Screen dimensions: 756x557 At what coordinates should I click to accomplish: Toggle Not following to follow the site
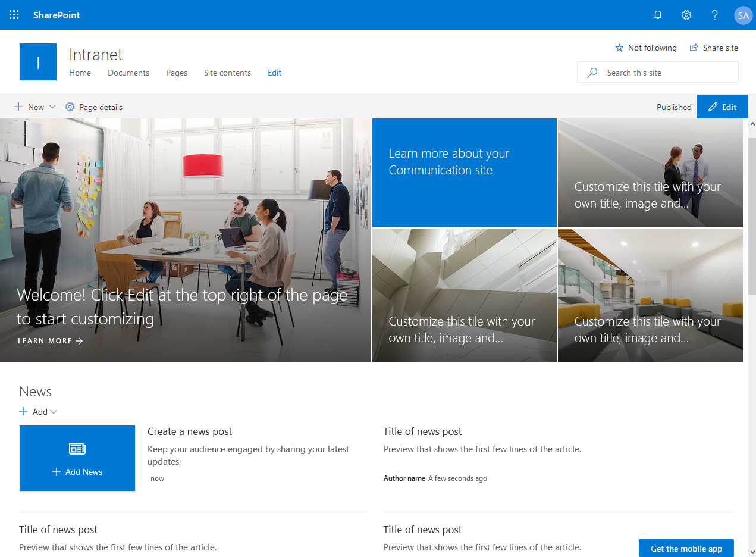(x=646, y=48)
